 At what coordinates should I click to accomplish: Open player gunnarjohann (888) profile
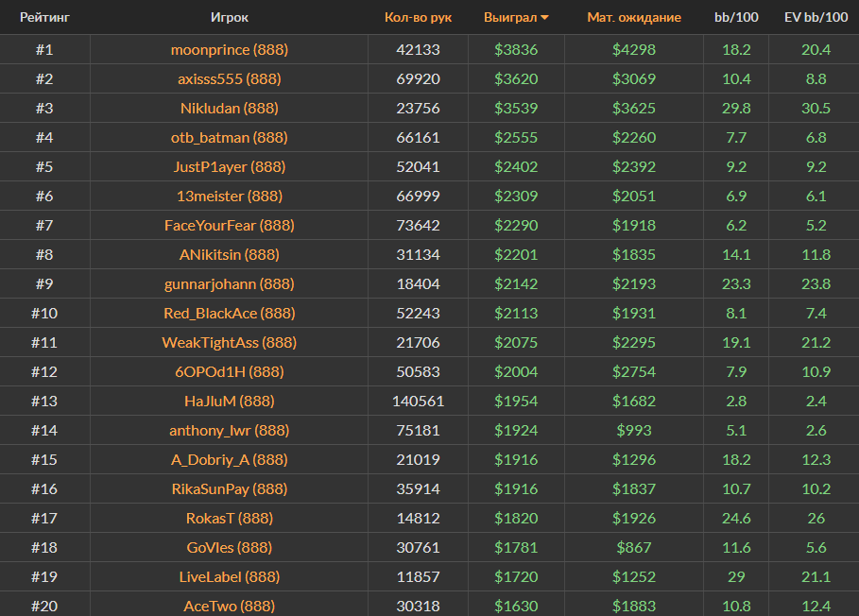click(230, 283)
